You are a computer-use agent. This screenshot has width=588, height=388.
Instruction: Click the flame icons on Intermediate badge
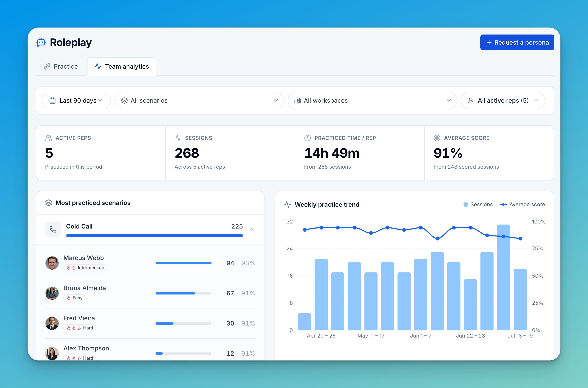click(71, 268)
